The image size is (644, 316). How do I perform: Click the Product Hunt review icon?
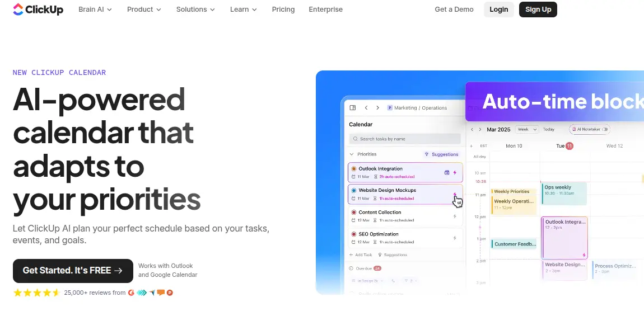[x=170, y=293]
